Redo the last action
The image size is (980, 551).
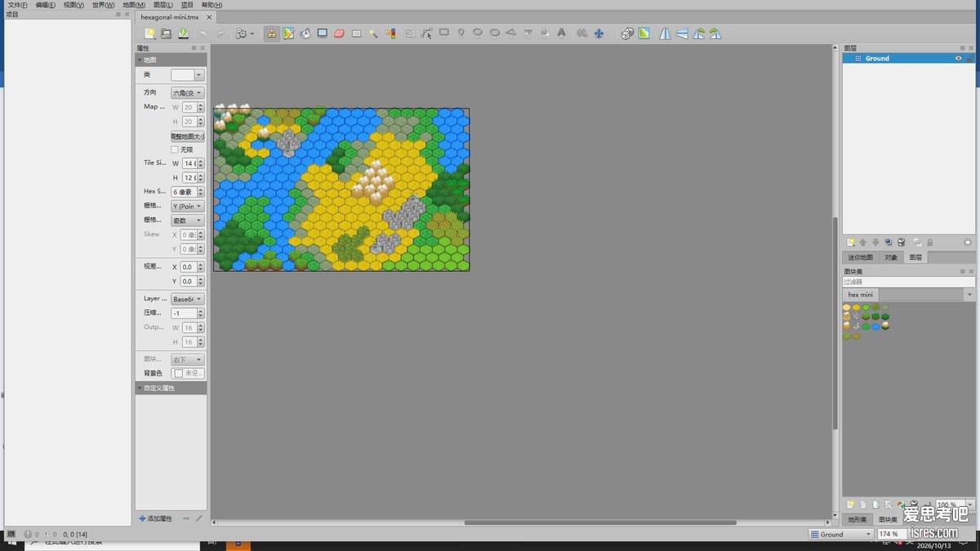point(220,33)
